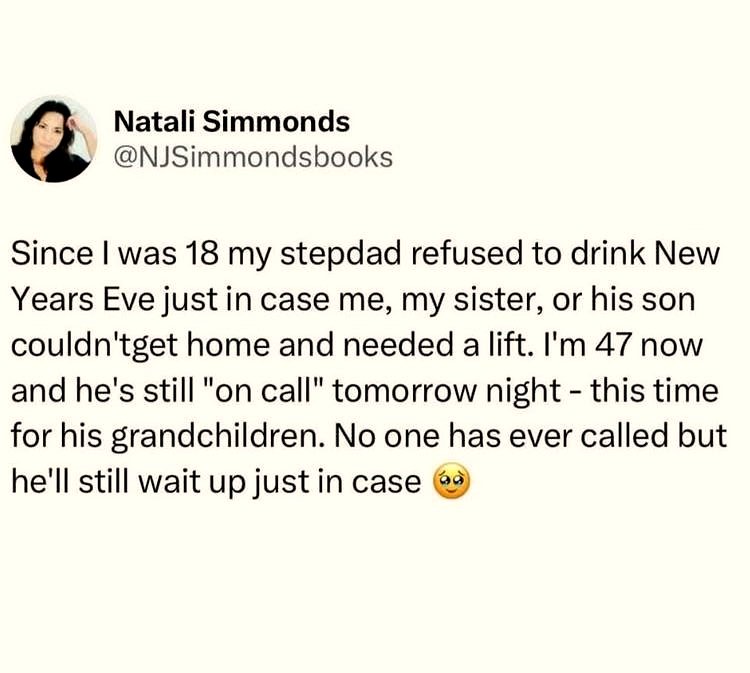Click the display name Natali Simmonds
The image size is (750, 673).
click(232, 122)
